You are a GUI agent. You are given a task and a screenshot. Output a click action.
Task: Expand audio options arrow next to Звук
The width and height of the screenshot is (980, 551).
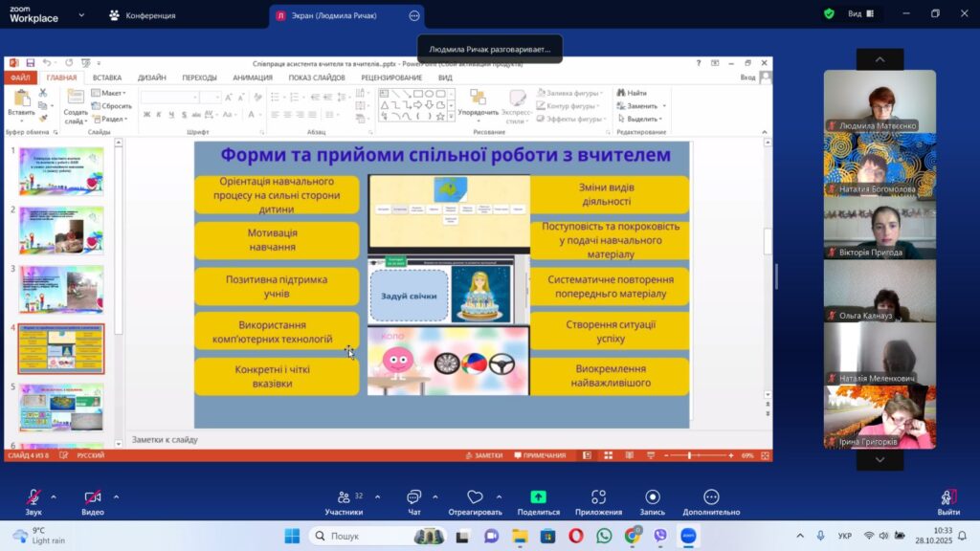[x=54, y=496]
